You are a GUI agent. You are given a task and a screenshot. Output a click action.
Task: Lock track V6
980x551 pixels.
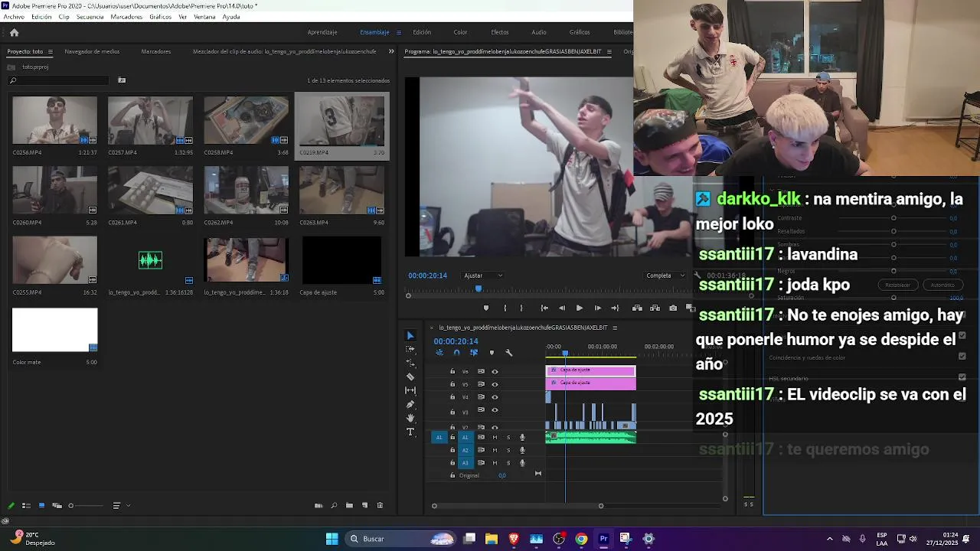[x=452, y=371]
